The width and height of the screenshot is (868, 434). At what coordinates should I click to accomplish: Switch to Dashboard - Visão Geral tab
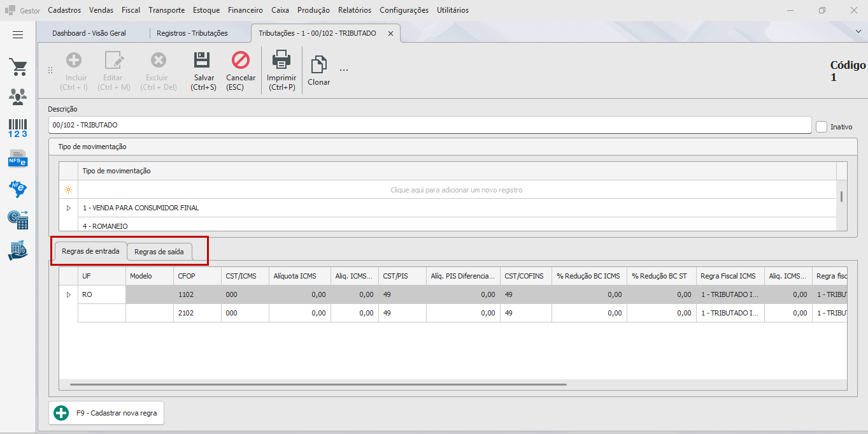coord(89,33)
